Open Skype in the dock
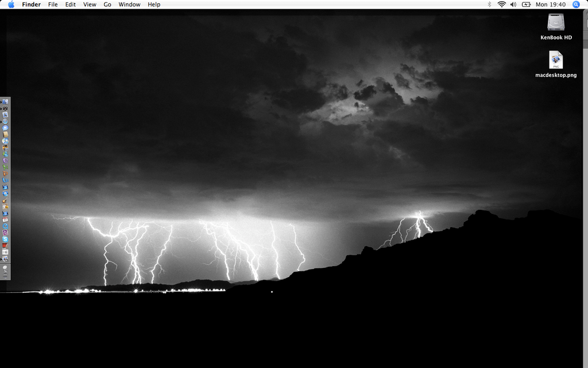588x368 pixels. (x=5, y=239)
